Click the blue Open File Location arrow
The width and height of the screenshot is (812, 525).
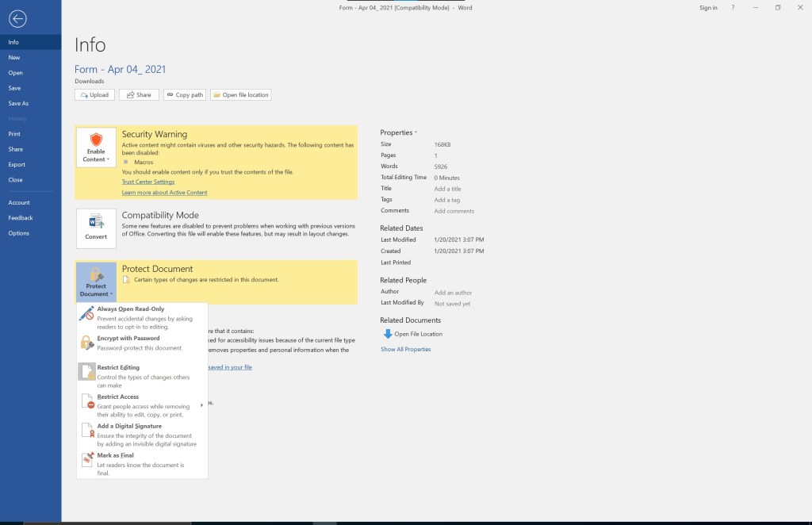388,334
